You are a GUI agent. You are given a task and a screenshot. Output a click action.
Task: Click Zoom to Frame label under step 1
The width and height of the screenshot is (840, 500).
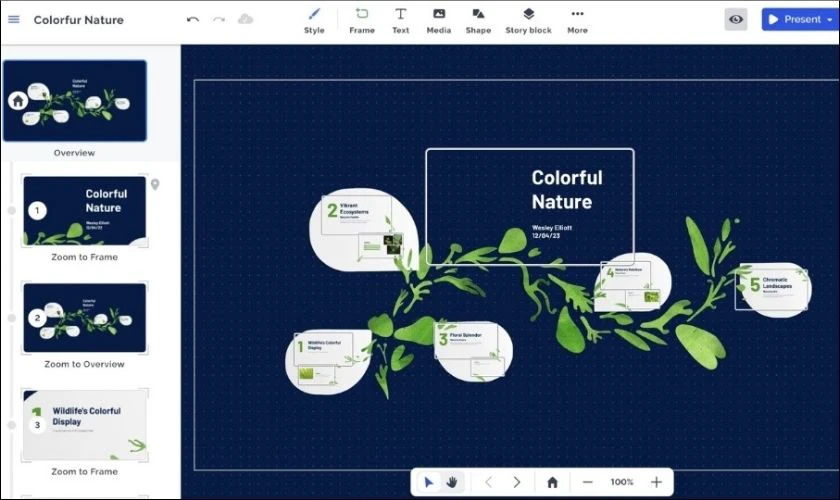pos(85,257)
